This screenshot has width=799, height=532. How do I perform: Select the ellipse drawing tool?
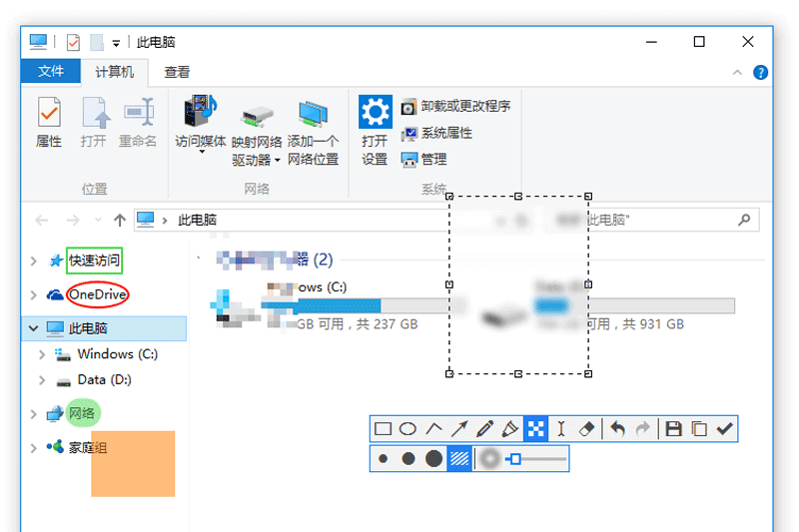pos(408,429)
